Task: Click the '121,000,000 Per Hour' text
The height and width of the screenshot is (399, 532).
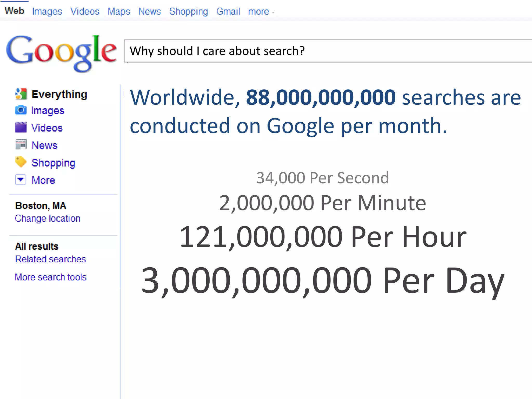Action: pos(323,237)
